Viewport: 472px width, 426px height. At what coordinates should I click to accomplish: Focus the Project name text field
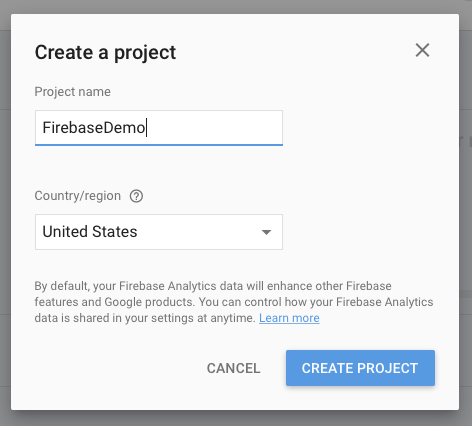(x=159, y=128)
